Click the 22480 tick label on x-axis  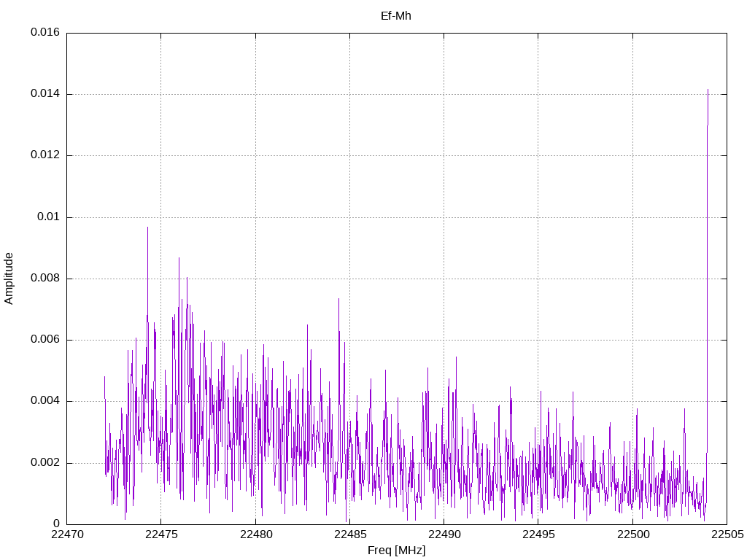pos(255,535)
